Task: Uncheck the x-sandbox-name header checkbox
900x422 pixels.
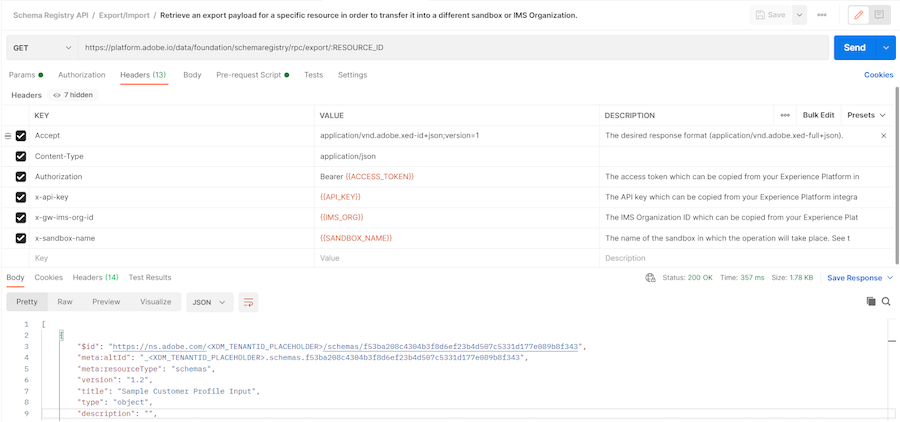Action: [21, 238]
